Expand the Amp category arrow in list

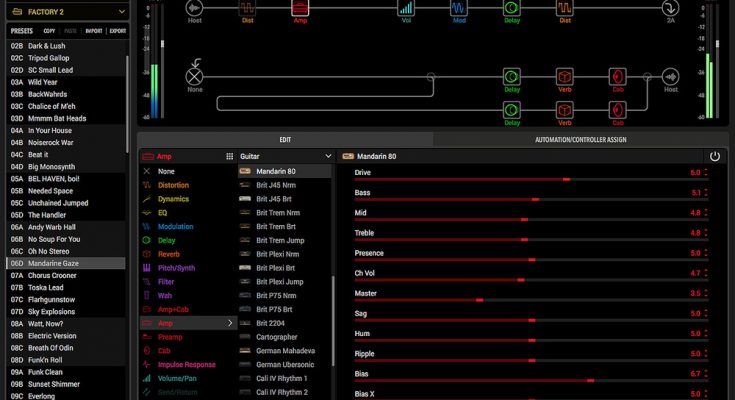click(231, 323)
